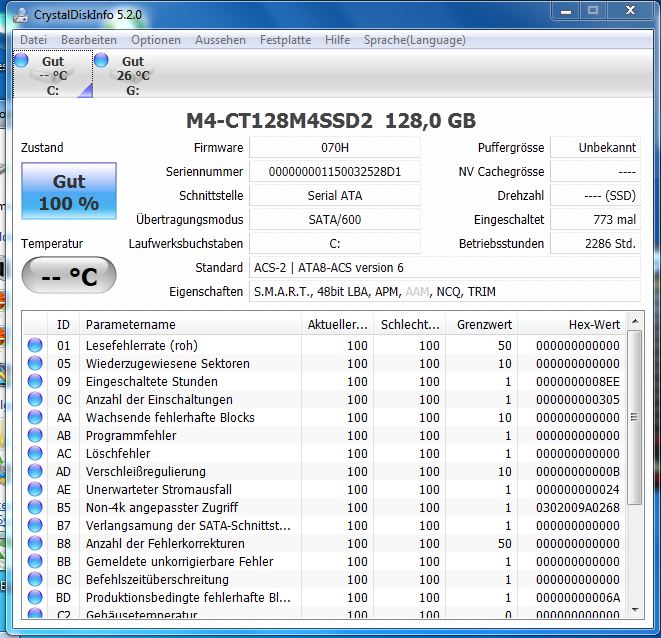Viewport: 661px width, 638px height.
Task: Click the Laufwerksbuchstaben value field
Action: (335, 244)
